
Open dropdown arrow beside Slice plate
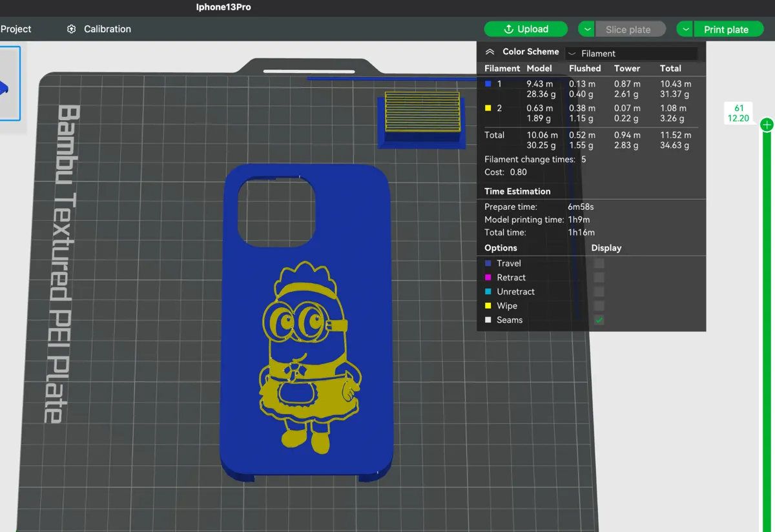click(x=586, y=29)
